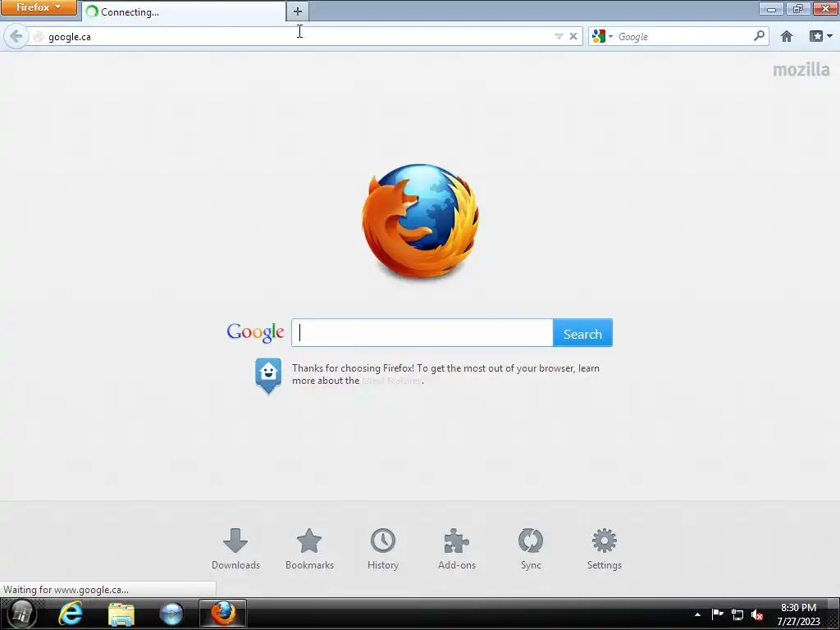Open the Action Center flag icon
The image size is (840, 630).
pyautogui.click(x=717, y=614)
